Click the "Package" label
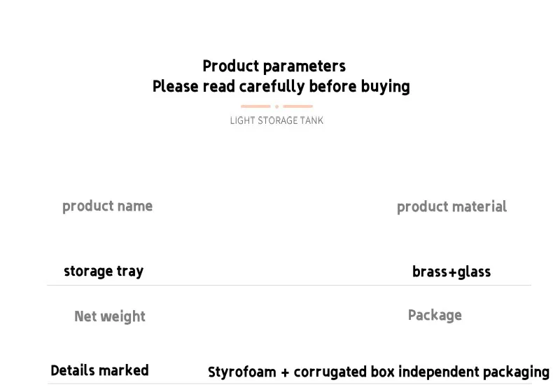Screen dimensions: 553x392 [435, 316]
